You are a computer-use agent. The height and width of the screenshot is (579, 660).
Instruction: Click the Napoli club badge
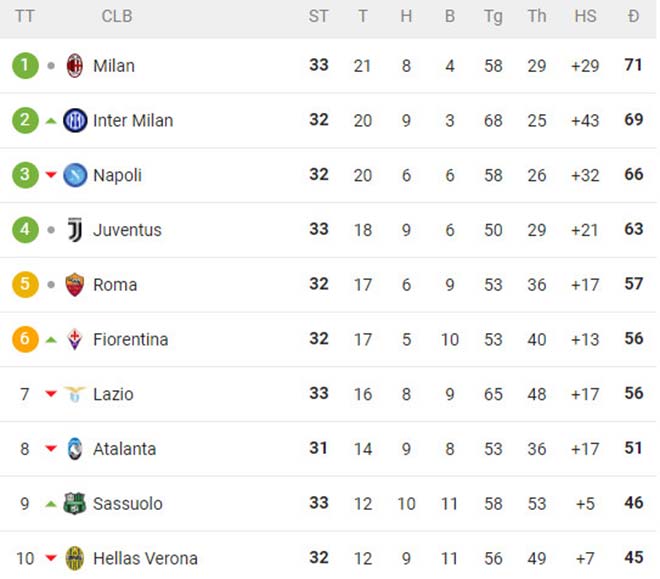75,176
